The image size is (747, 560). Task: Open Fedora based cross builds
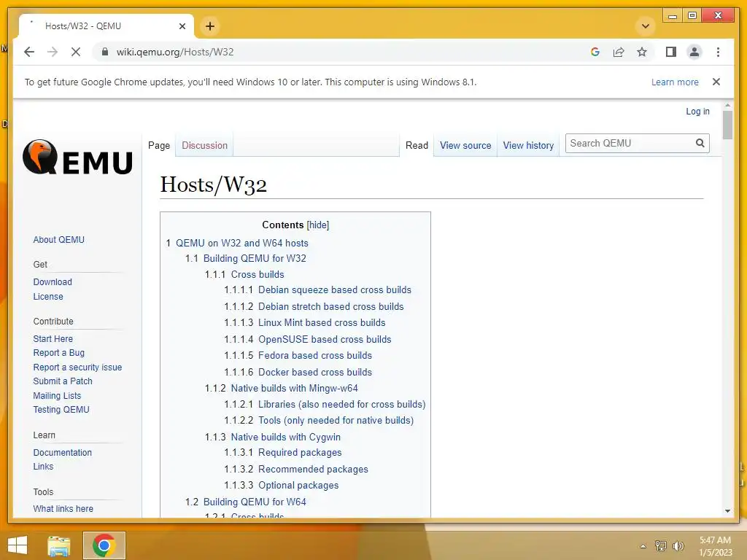click(x=315, y=355)
